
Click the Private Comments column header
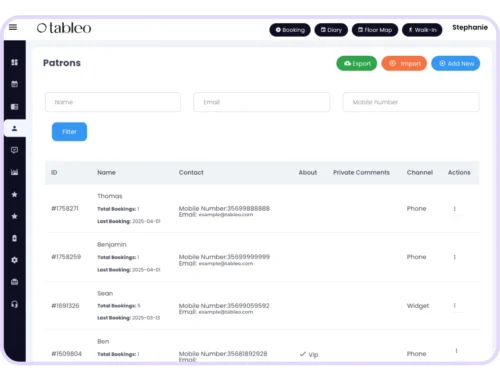click(361, 172)
